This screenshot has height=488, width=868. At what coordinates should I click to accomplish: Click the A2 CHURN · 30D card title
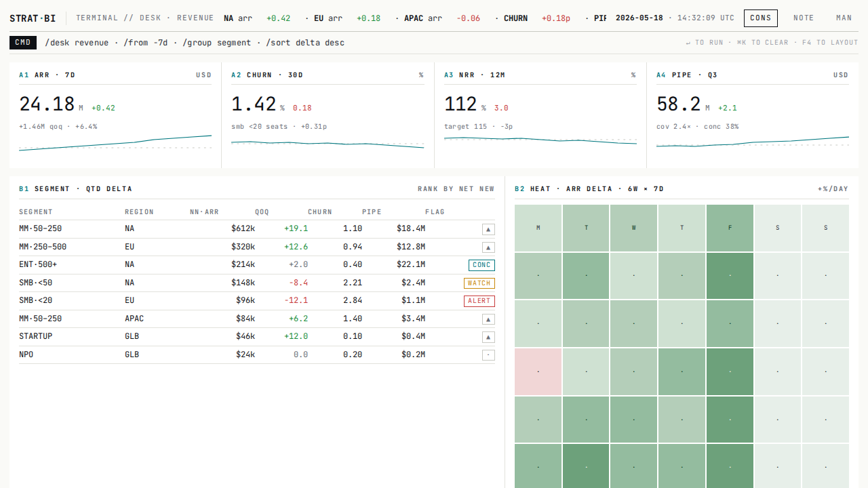pos(267,75)
